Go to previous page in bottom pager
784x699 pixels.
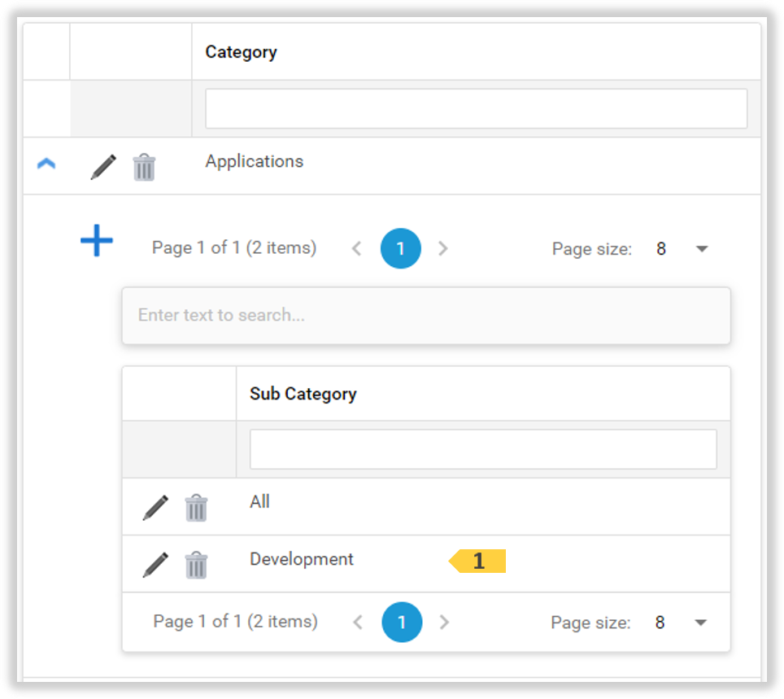(358, 622)
